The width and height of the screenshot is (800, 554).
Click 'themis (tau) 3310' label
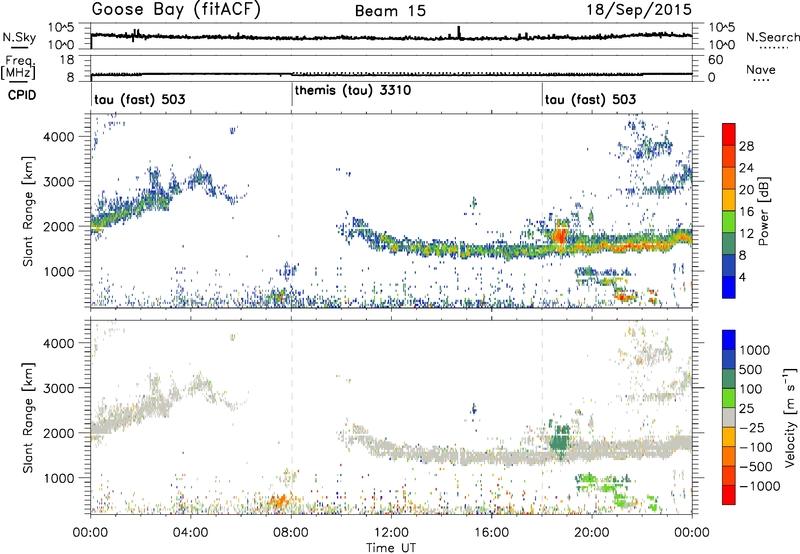(353, 90)
